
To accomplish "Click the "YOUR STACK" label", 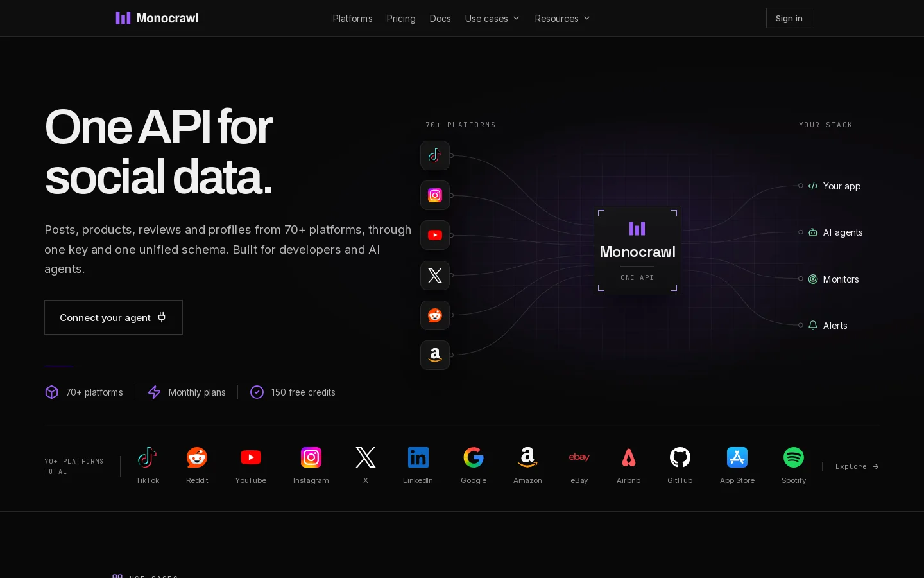I will [826, 125].
